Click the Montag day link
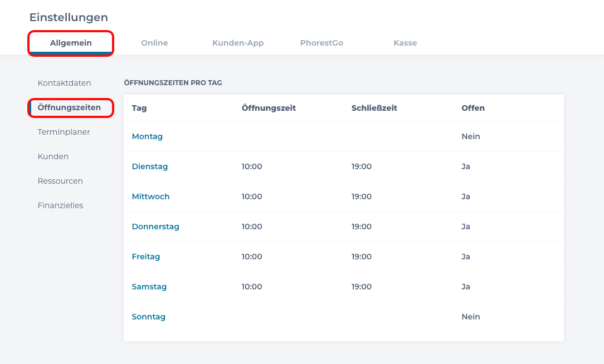The image size is (604, 364). point(147,136)
